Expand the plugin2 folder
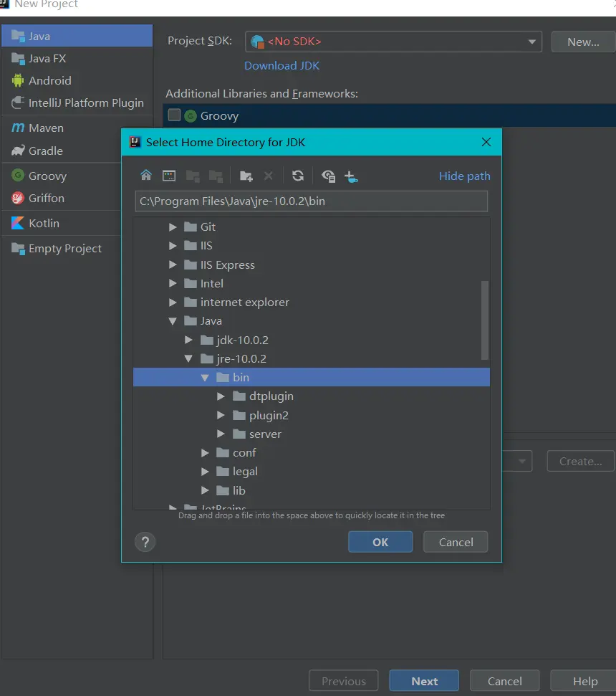This screenshot has height=696, width=616. tap(221, 415)
